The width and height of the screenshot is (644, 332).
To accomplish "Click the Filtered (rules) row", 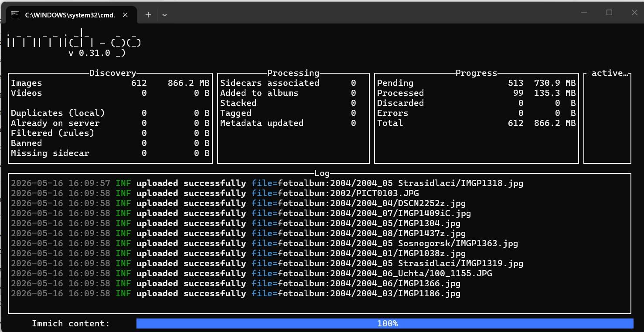I will pos(110,133).
